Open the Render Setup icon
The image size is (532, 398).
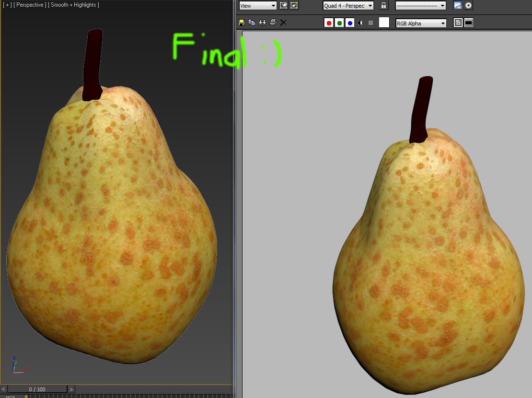457,5
